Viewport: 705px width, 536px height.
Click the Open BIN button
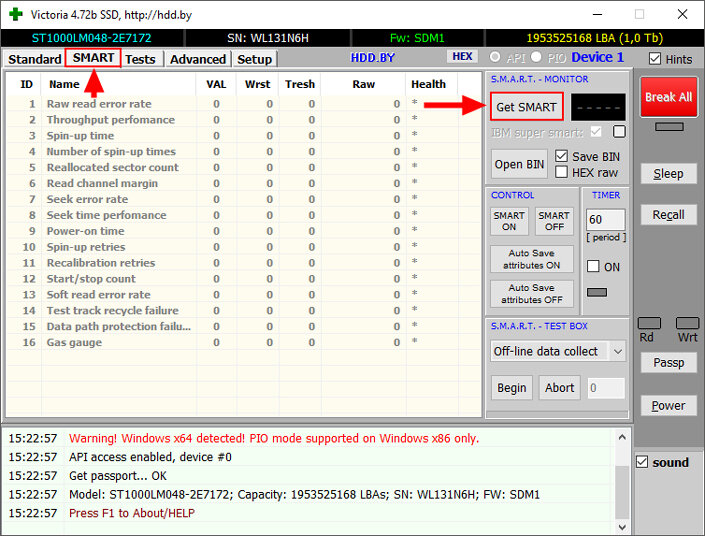pos(519,165)
